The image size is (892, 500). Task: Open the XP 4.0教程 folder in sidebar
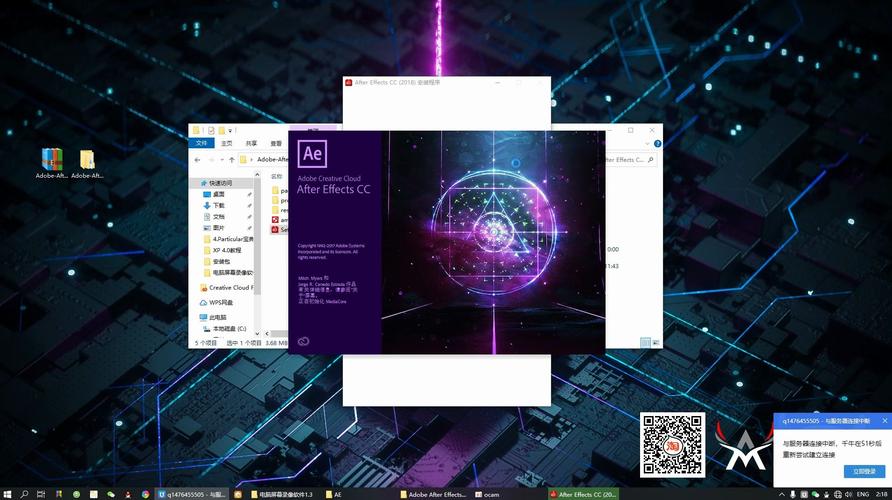[222, 250]
